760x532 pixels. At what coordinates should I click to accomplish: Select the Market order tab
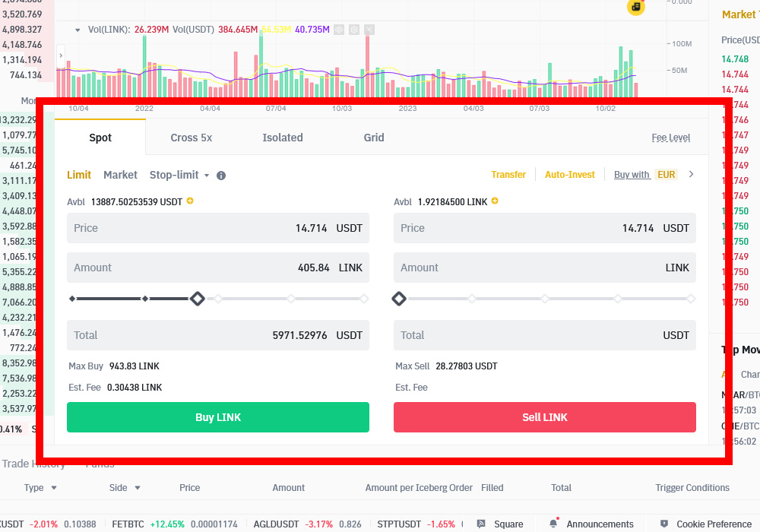tap(120, 175)
